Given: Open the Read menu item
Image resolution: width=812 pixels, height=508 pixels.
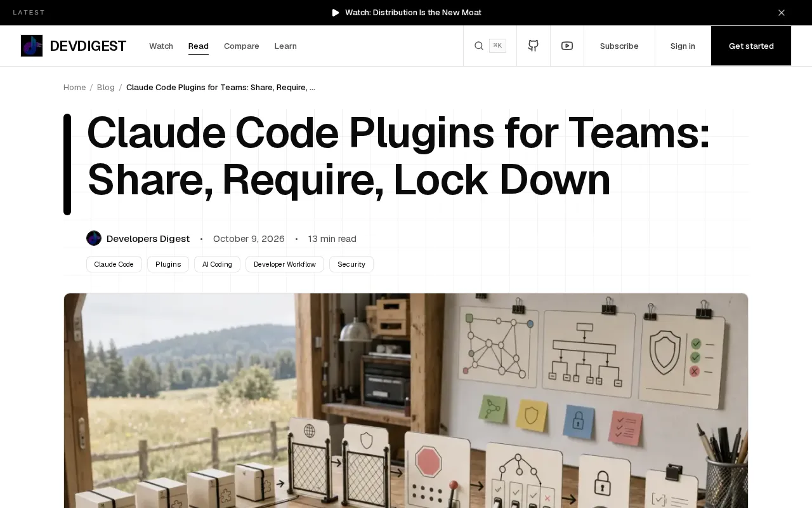Looking at the screenshot, I should point(199,46).
